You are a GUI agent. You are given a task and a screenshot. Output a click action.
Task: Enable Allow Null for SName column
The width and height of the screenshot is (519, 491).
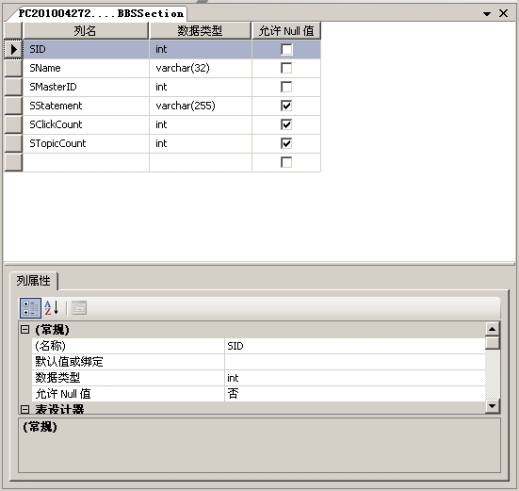pos(286,68)
